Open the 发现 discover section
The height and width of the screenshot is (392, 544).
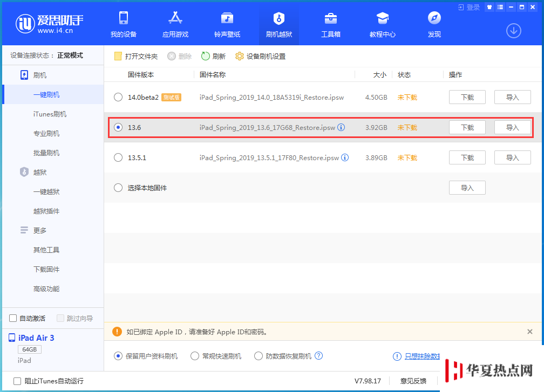(434, 24)
